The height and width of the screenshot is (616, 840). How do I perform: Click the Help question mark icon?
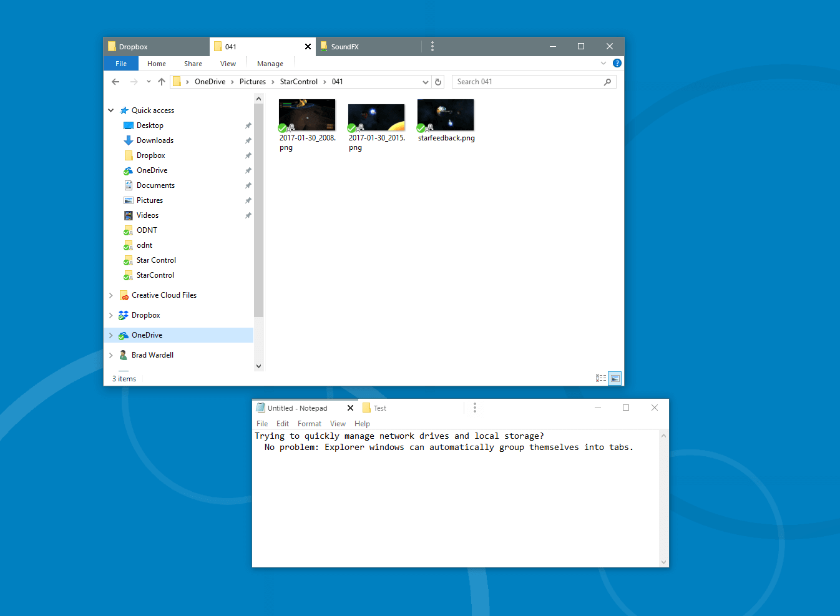click(617, 63)
